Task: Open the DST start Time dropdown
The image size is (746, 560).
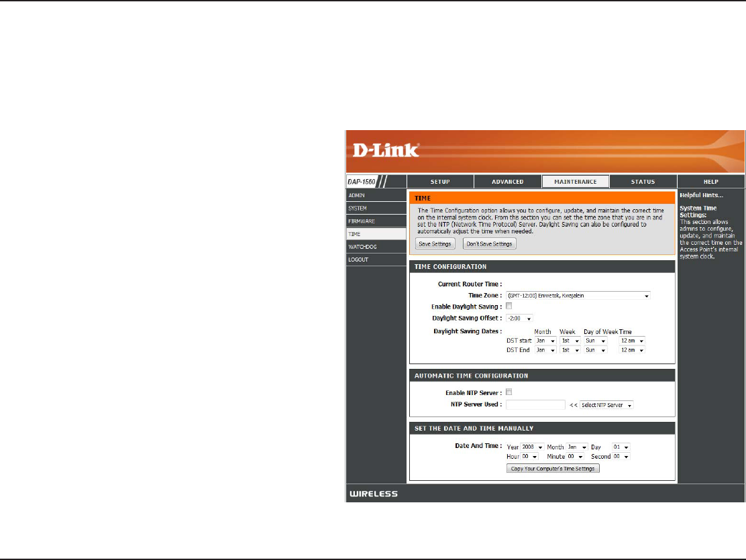Action: [632, 341]
